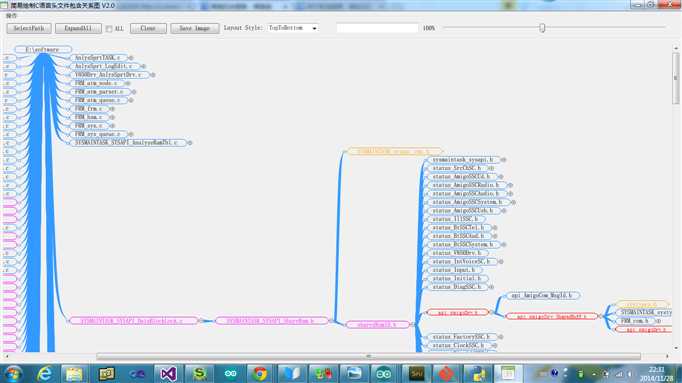Select the status_AmigoSSCUsb.h node
The image size is (682, 383).
coord(463,210)
